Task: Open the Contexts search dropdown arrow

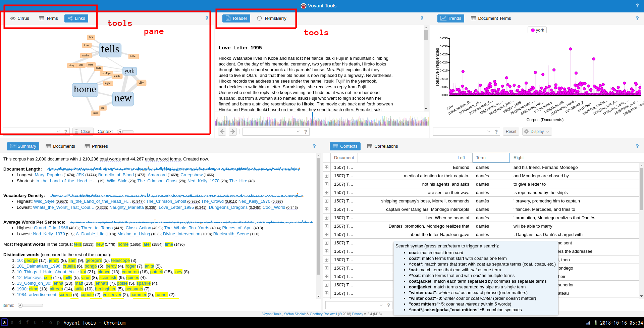Action: (381, 305)
